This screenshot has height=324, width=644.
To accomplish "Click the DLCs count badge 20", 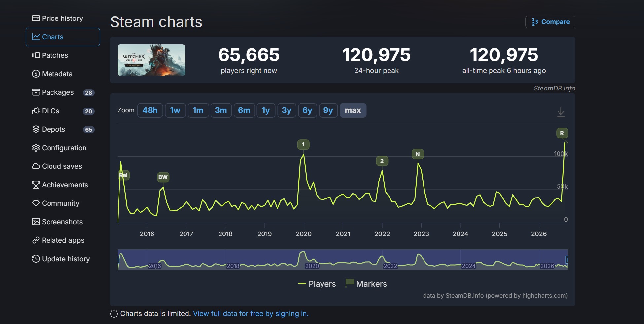I will tap(88, 111).
